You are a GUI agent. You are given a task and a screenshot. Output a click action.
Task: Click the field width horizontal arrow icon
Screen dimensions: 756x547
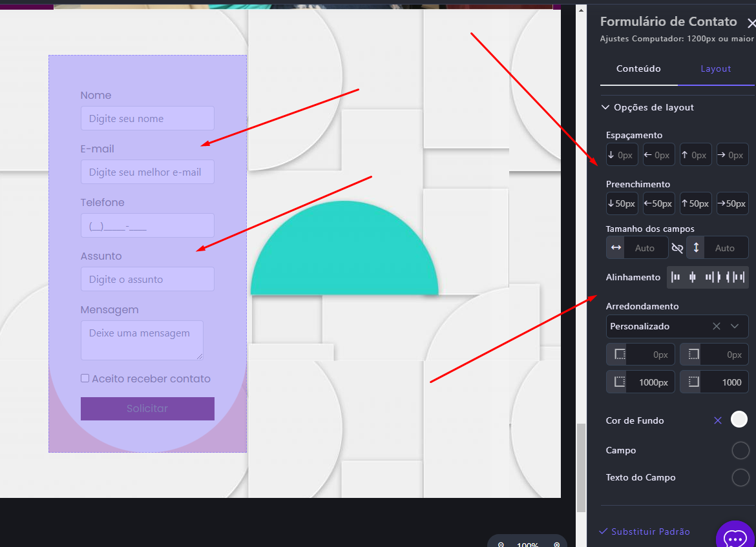tap(616, 248)
